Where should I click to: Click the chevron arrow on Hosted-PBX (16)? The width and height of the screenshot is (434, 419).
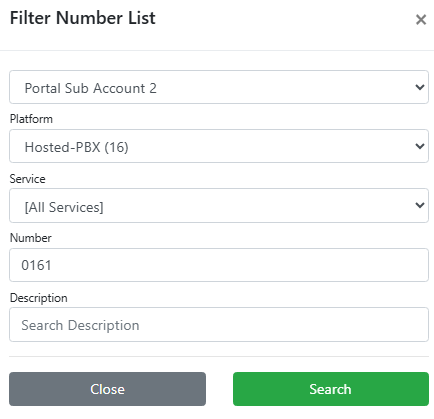[x=420, y=146]
